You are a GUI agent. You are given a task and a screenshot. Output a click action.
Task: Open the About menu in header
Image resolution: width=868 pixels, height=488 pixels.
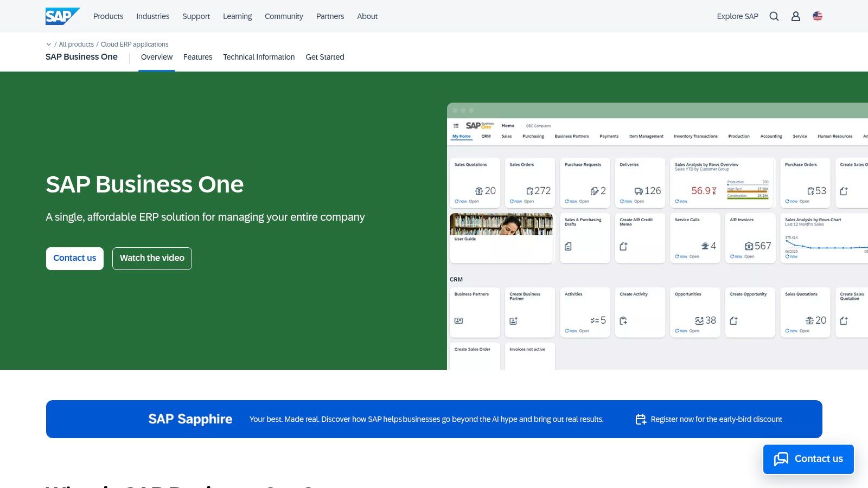coord(367,16)
